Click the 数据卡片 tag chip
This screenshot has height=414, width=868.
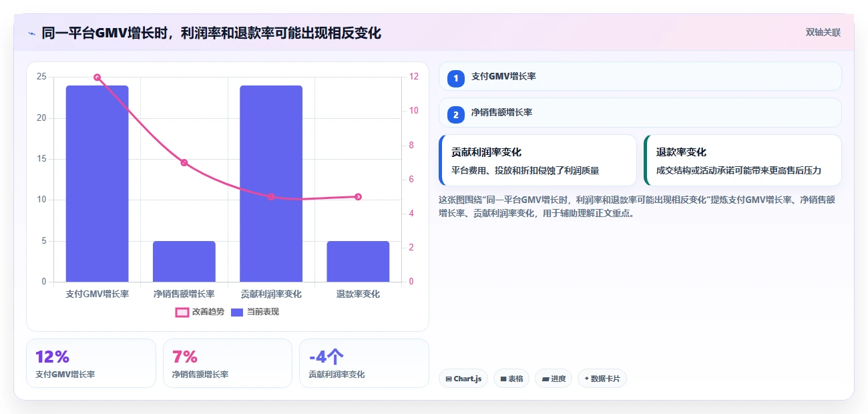[602, 379]
